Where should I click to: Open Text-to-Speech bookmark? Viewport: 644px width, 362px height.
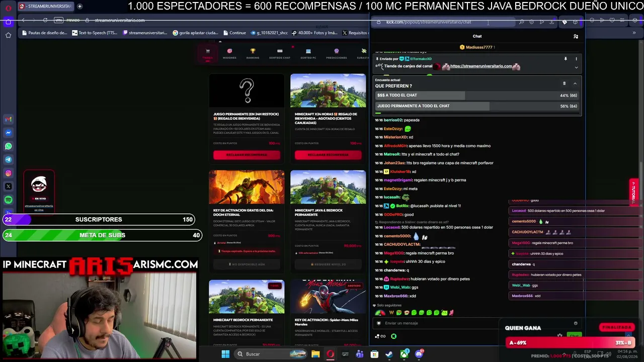(95, 33)
